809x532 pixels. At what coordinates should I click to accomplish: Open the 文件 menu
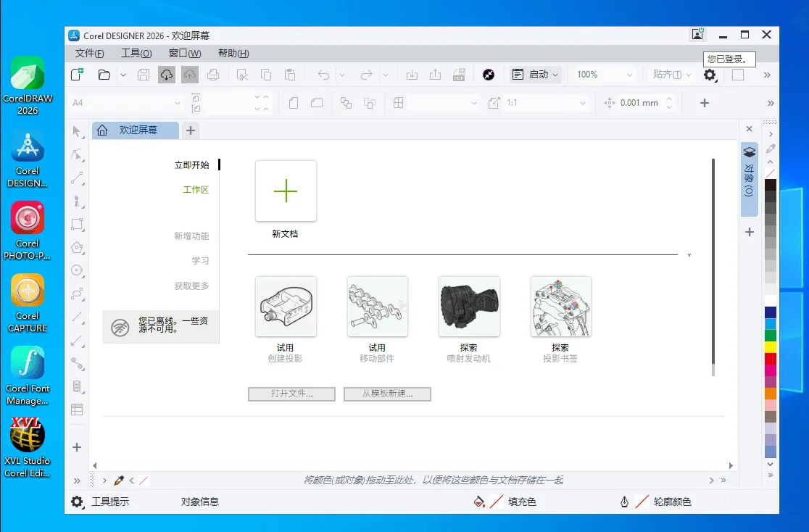pos(89,53)
